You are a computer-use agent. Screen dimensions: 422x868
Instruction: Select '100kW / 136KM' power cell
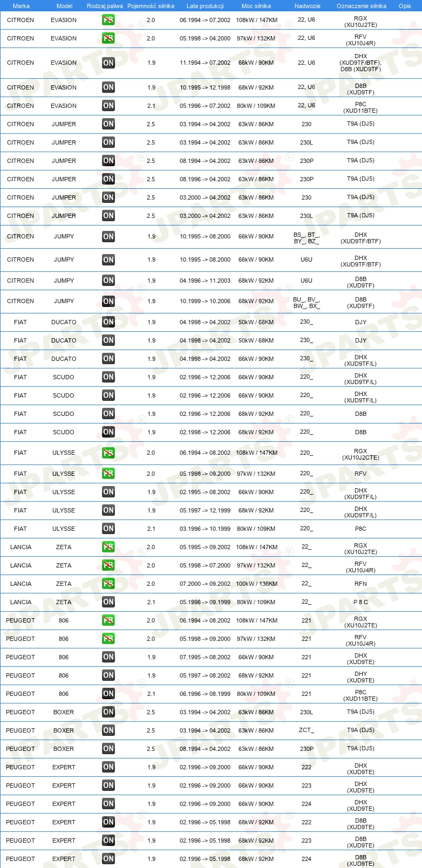point(257,584)
